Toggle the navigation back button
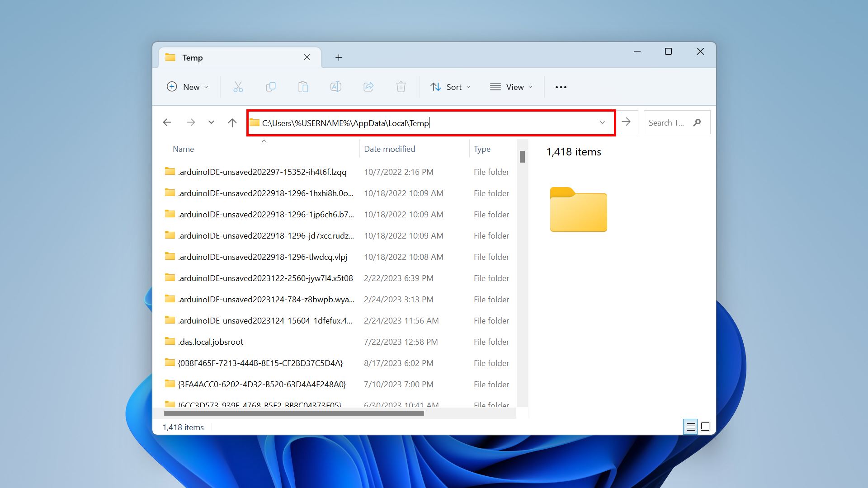 point(168,122)
